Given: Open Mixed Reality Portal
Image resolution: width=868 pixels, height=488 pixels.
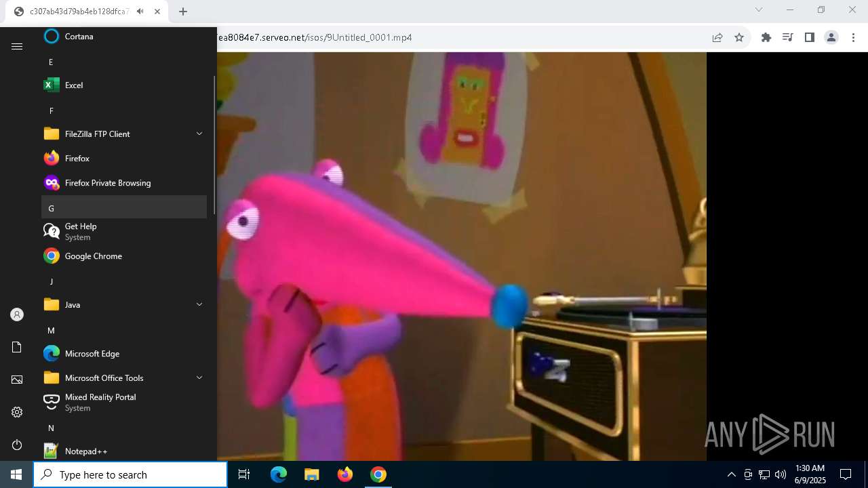Looking at the screenshot, I should coord(124,403).
